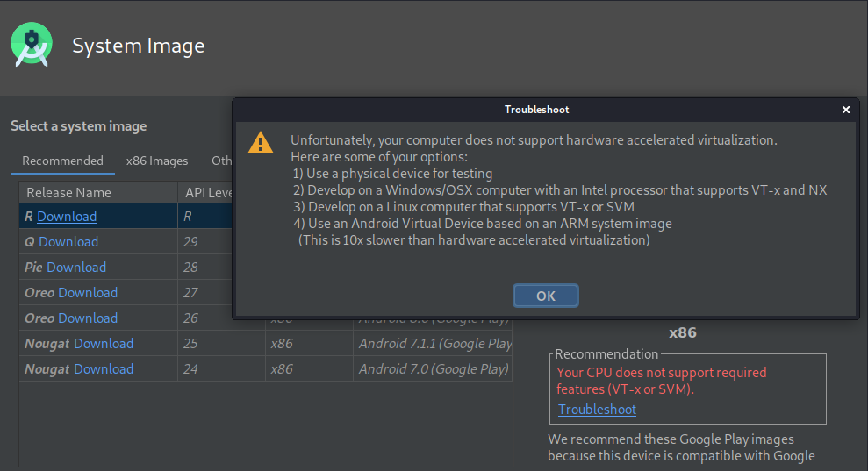Open the Troubleshoot link under Recommendation
The image size is (868, 471).
[x=597, y=410]
